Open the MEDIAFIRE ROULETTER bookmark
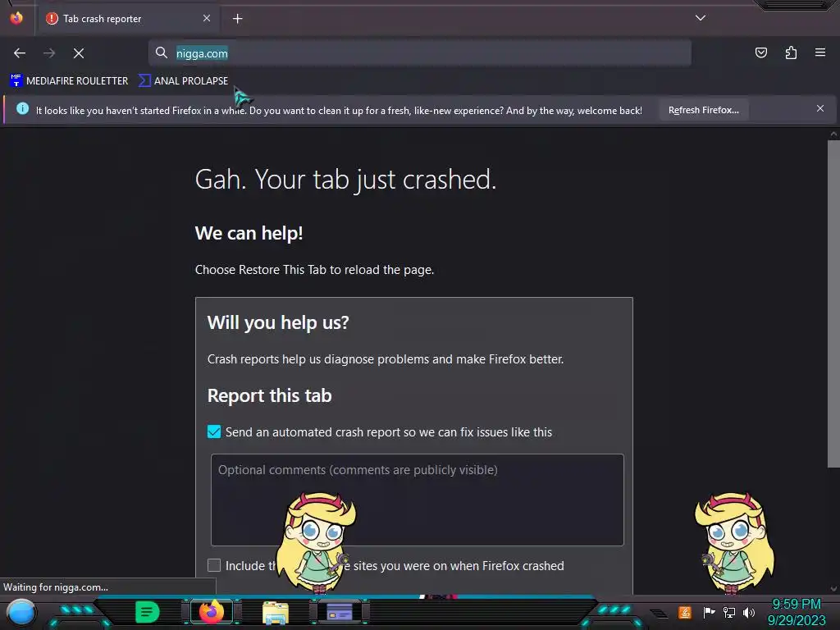 click(x=69, y=81)
